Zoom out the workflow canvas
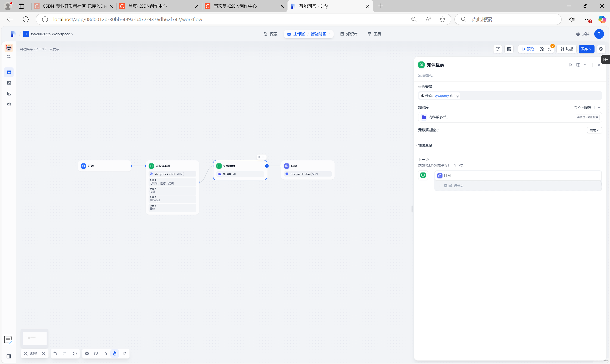Viewport: 610px width, 364px height. point(25,354)
